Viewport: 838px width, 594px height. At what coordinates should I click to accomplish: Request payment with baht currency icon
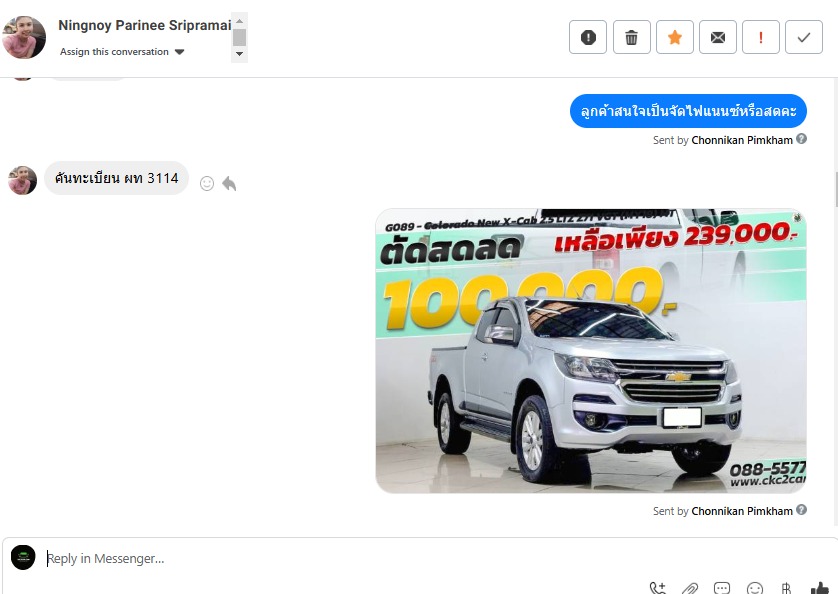[x=786, y=588]
